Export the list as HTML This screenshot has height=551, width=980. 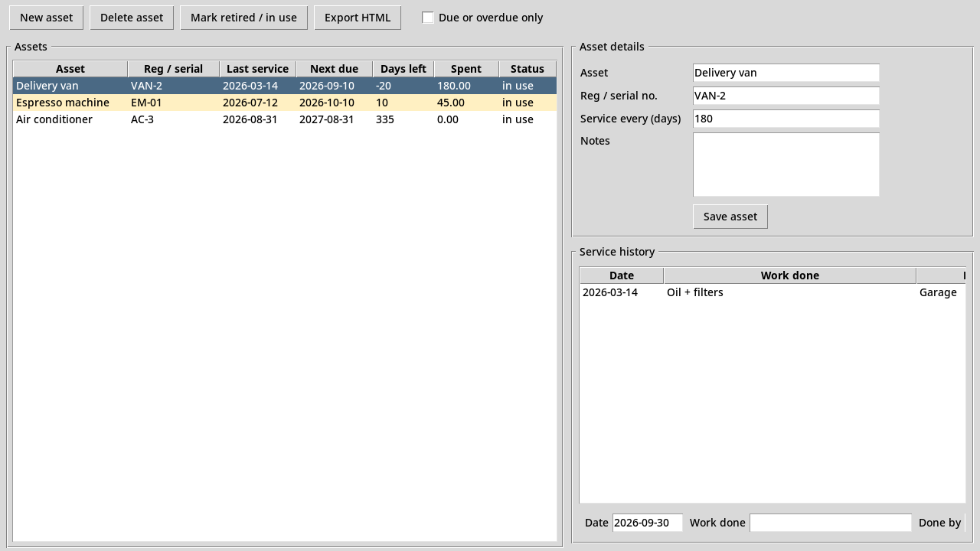[x=358, y=18]
